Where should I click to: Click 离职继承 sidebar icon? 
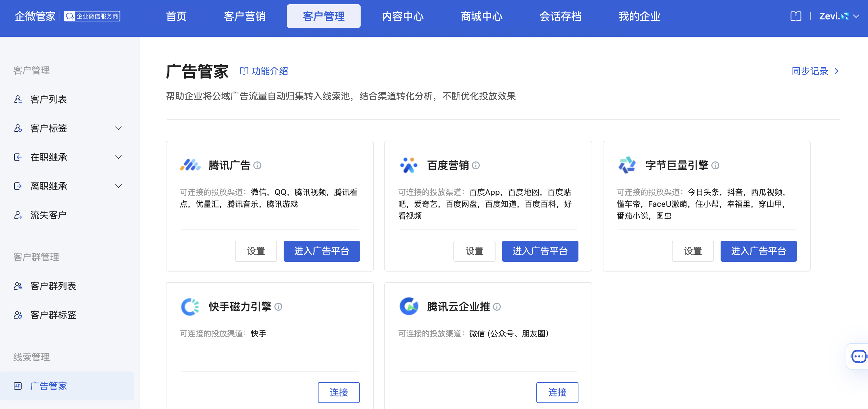tap(18, 186)
